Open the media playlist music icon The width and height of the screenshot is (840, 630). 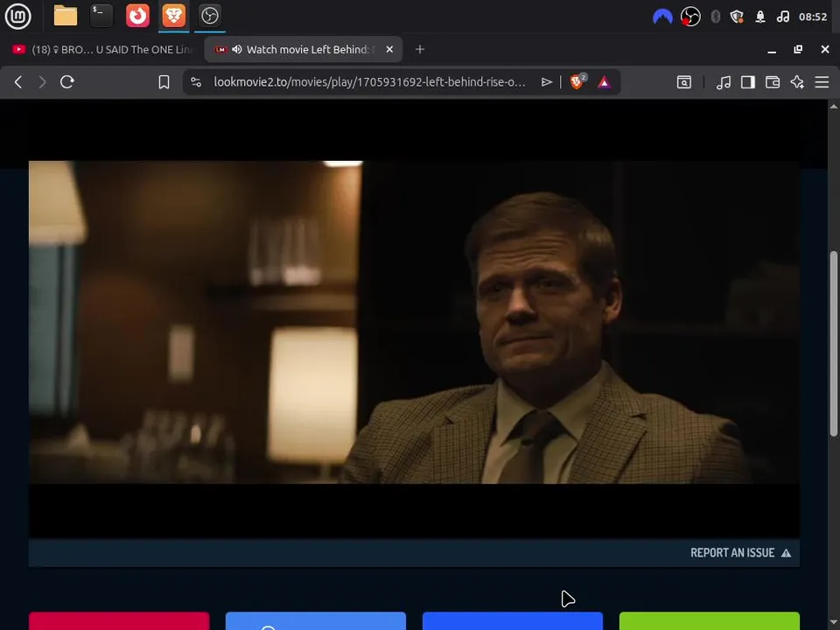(x=724, y=82)
